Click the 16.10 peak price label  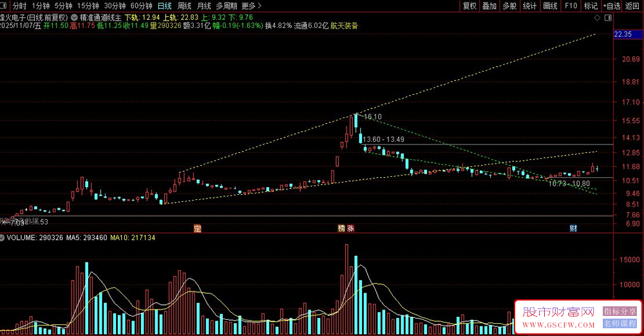[x=373, y=117]
